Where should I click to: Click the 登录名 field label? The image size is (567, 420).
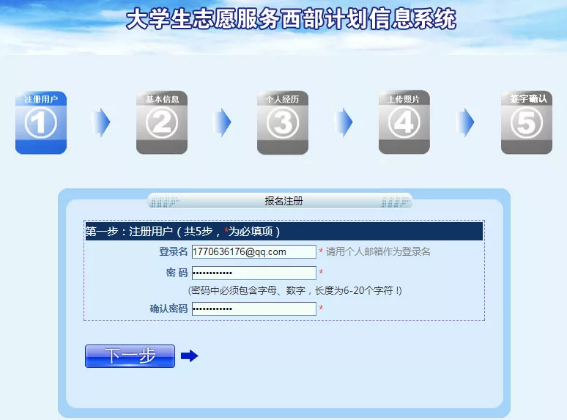173,251
